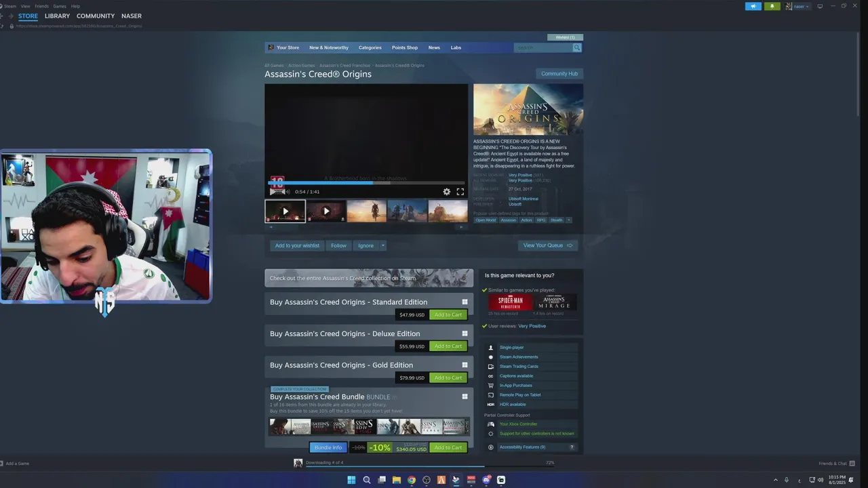The width and height of the screenshot is (868, 488).
Task: Add Deluxe Edition to cart
Action: click(x=448, y=346)
